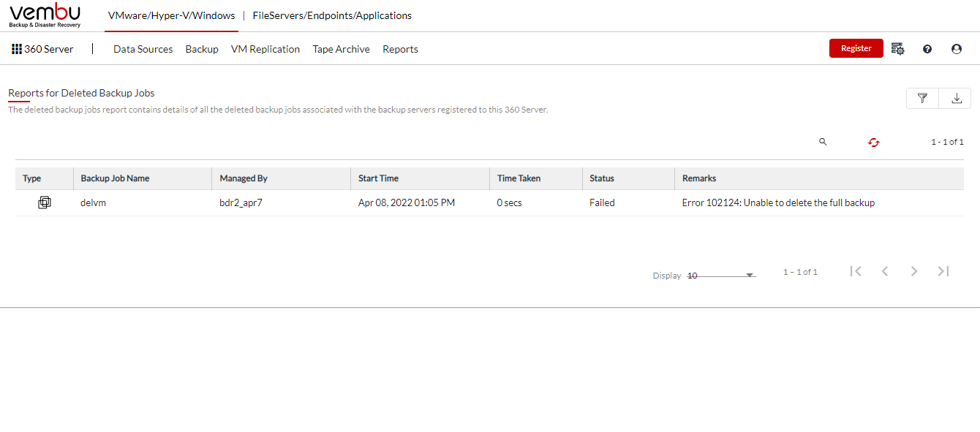This screenshot has height=432, width=980.
Task: Open the Data Sources menu
Action: coord(143,49)
